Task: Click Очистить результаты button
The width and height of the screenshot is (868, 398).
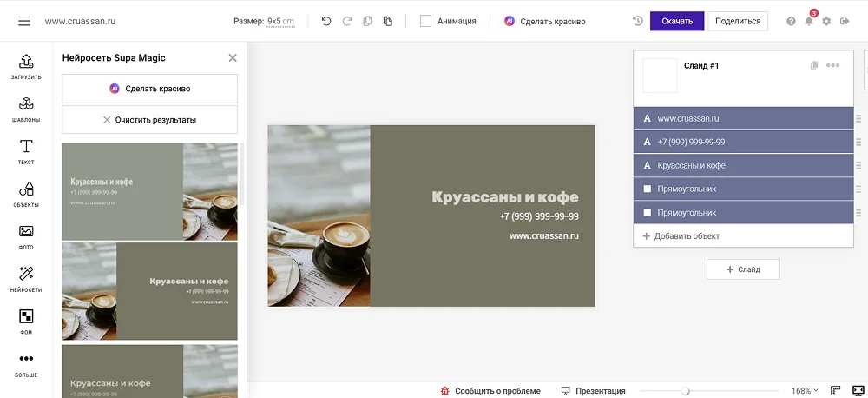Action: point(149,119)
